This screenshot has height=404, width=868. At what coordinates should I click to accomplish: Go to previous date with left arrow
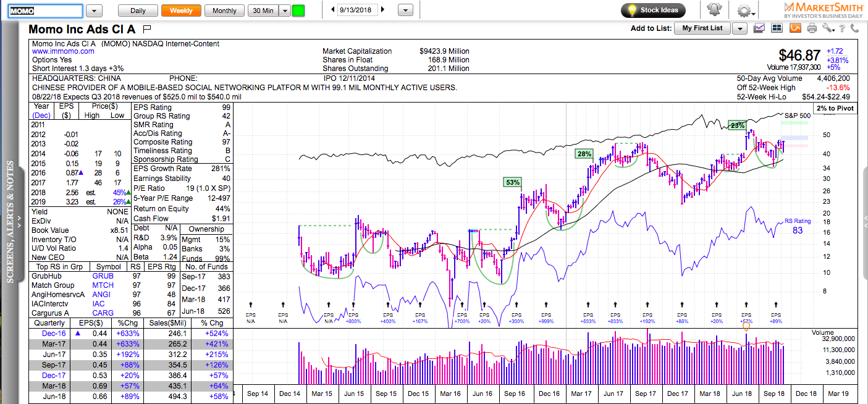[x=333, y=10]
